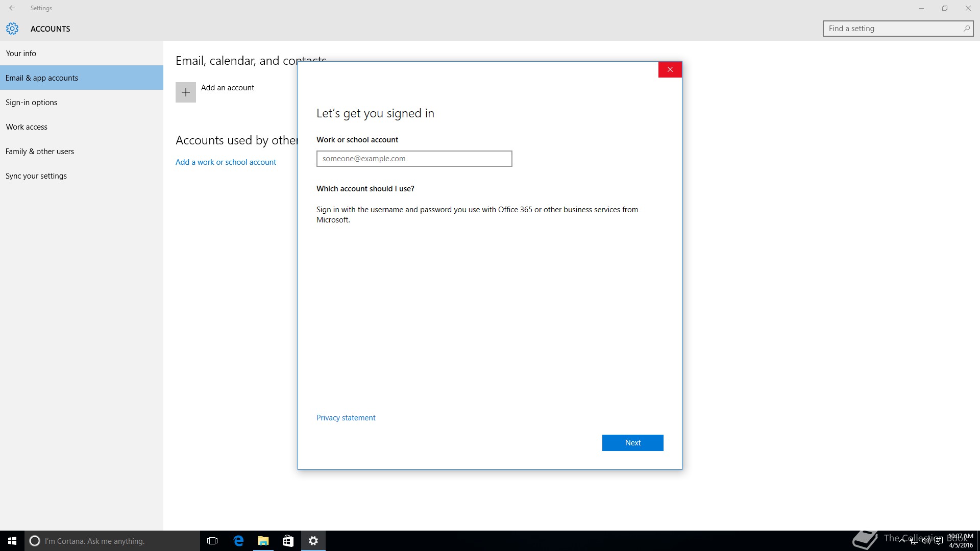The height and width of the screenshot is (551, 980).
Task: Click the Cortana circle icon
Action: [35, 541]
